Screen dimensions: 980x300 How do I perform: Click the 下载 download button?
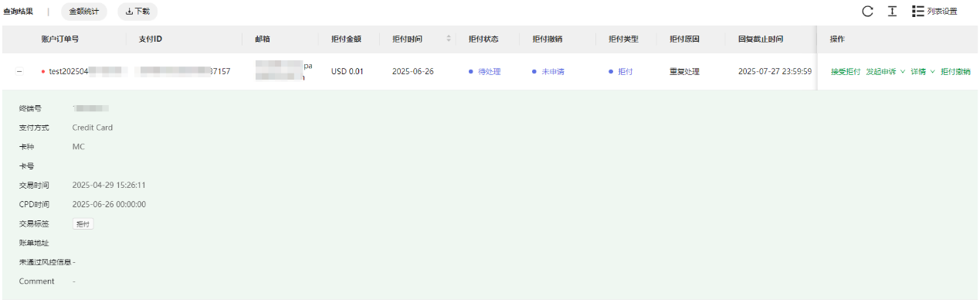point(137,12)
